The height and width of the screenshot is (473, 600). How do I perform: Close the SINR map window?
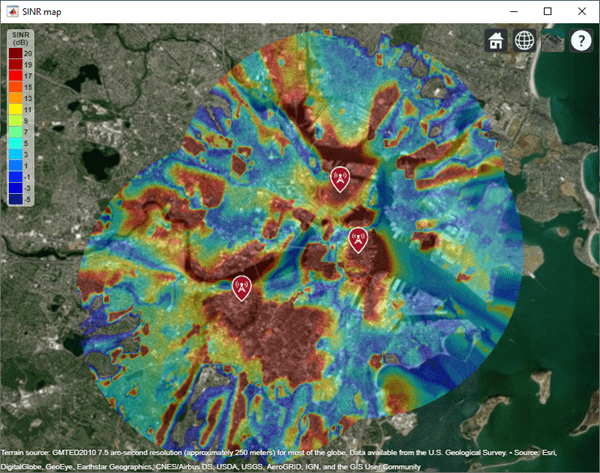(582, 11)
